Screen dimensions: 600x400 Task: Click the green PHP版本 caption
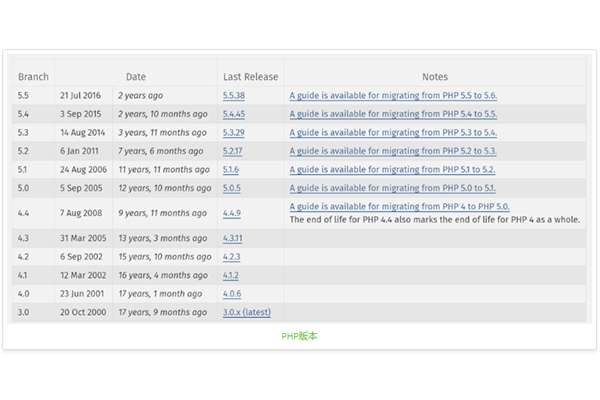pos(299,336)
